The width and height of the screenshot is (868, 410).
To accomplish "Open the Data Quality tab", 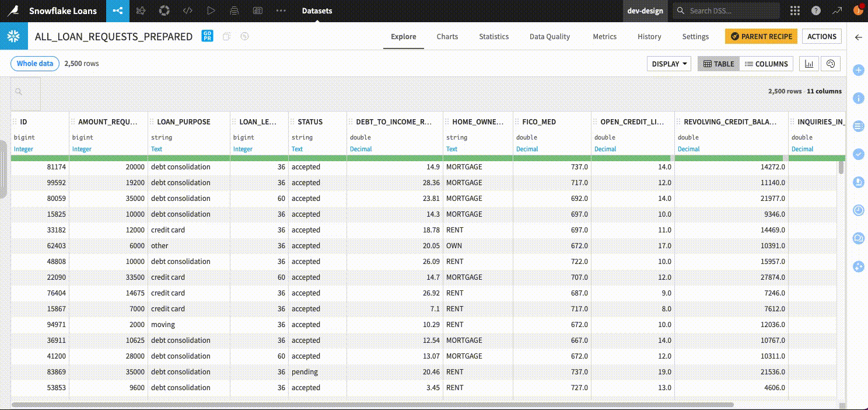I will click(x=549, y=36).
